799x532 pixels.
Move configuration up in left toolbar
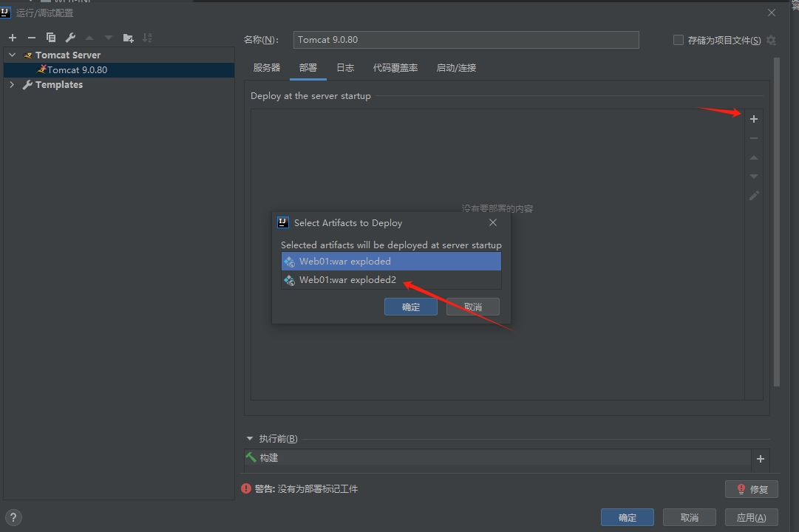click(89, 38)
